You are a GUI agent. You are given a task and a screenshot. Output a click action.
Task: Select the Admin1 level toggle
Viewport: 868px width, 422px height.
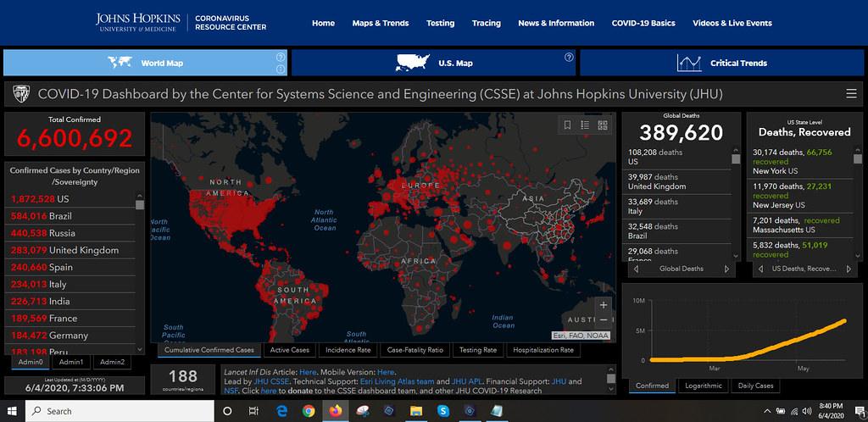(71, 363)
